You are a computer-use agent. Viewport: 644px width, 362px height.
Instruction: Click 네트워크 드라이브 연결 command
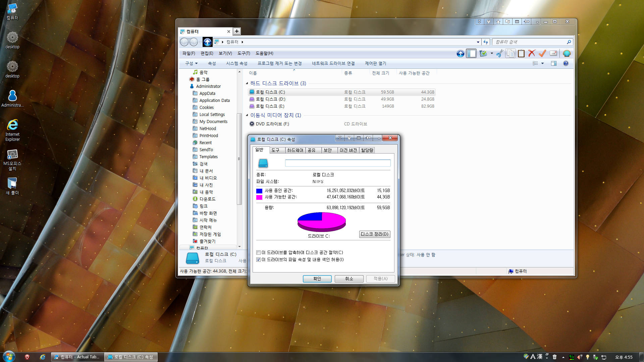pos(333,63)
